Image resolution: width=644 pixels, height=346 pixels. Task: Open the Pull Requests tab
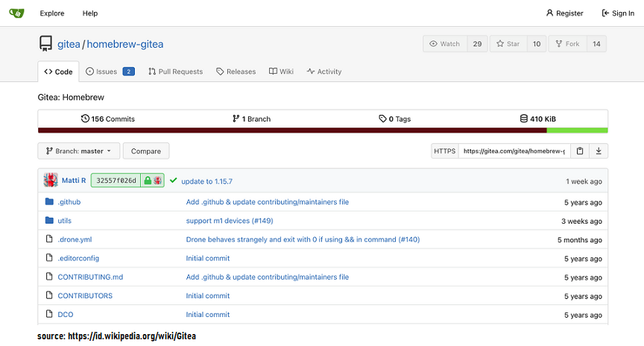[175, 72]
